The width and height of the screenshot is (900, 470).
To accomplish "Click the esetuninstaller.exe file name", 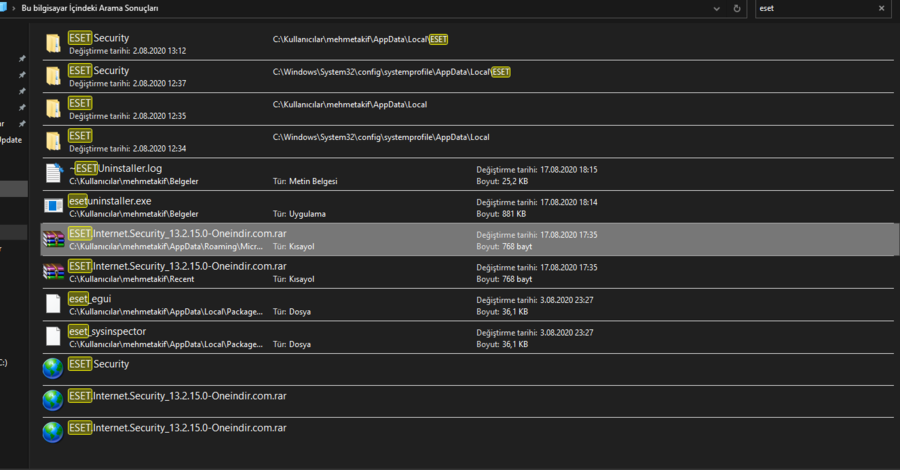I will [110, 201].
